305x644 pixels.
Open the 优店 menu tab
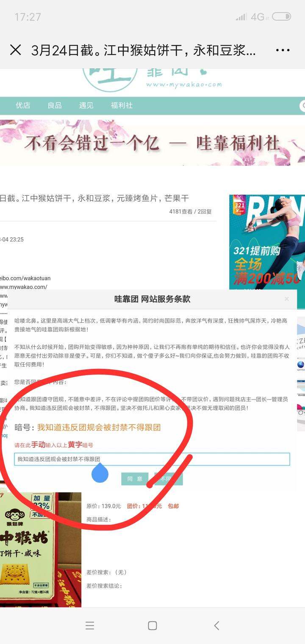(23, 105)
